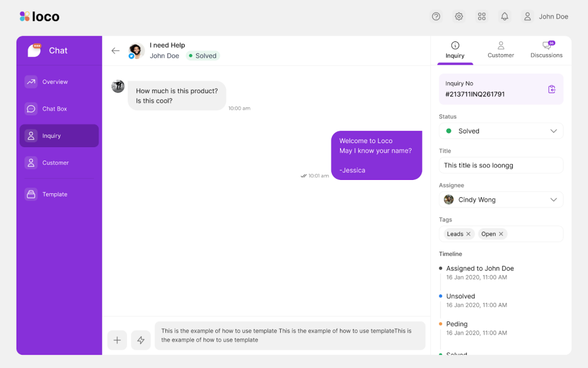Image resolution: width=588 pixels, height=368 pixels.
Task: Click the plus attachment button
Action: coord(117,340)
